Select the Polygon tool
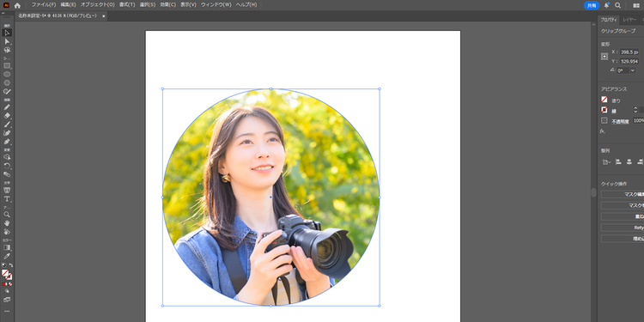Viewport: 644px width, 322px height. click(x=7, y=82)
